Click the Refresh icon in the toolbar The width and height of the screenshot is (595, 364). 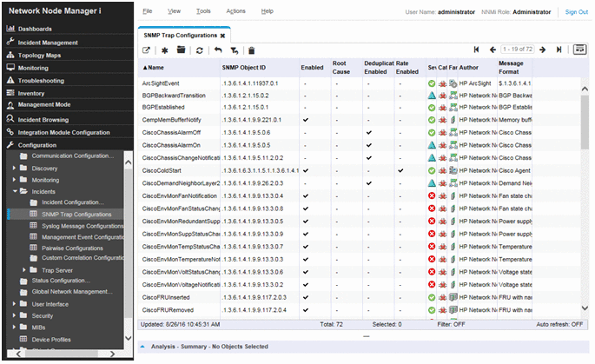click(x=199, y=50)
